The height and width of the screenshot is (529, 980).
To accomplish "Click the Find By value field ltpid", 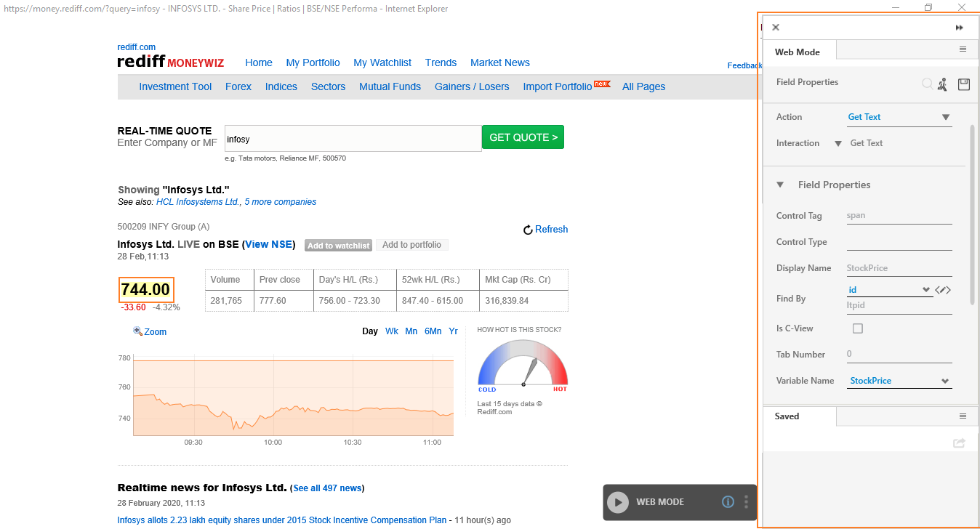I will [x=899, y=306].
